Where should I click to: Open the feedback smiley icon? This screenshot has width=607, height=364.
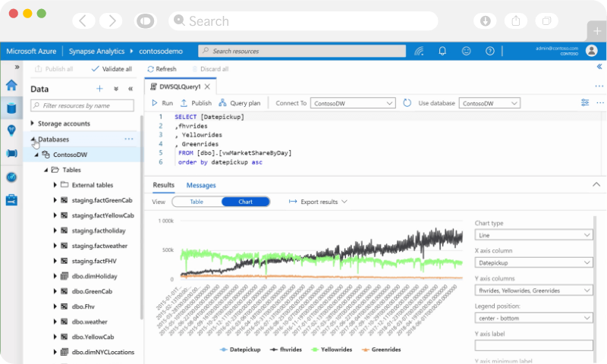467,51
